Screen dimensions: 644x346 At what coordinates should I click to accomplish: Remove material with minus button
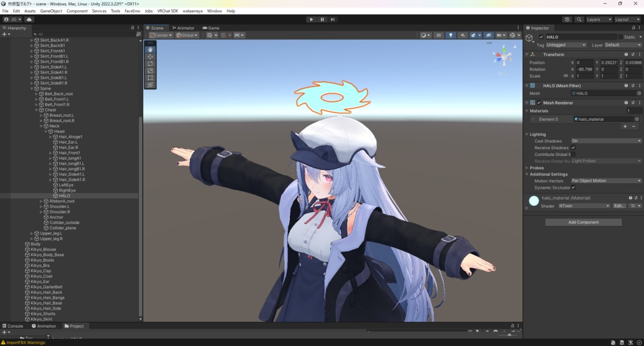(x=634, y=126)
